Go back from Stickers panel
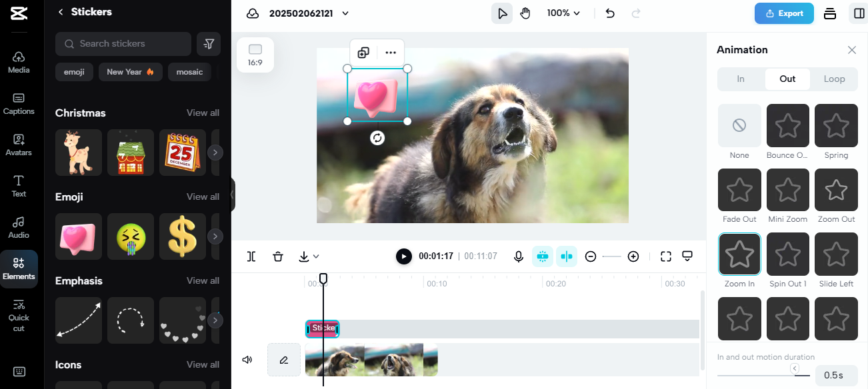 [x=61, y=12]
